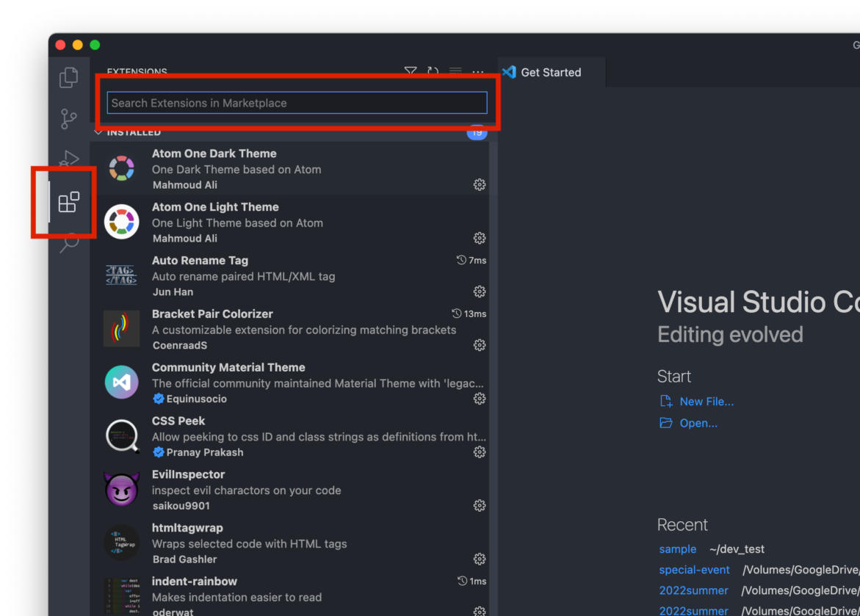Open the Search view from the sidebar
This screenshot has width=860, height=616.
coord(68,243)
